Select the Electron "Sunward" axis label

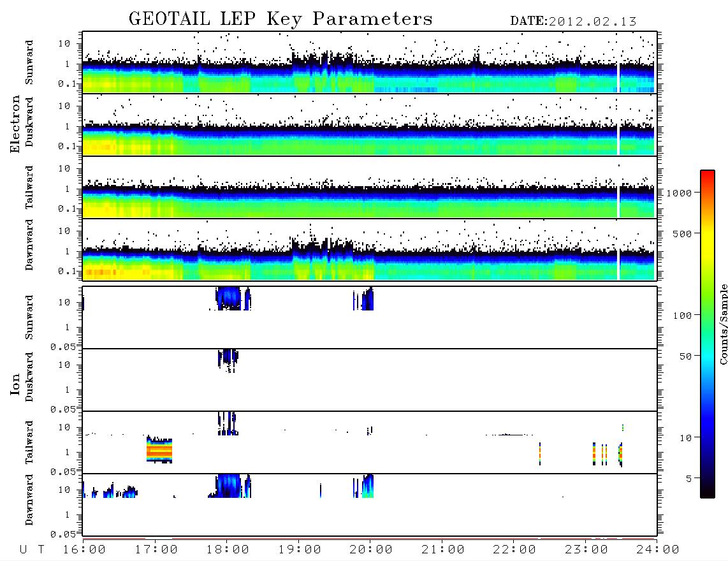(29, 62)
